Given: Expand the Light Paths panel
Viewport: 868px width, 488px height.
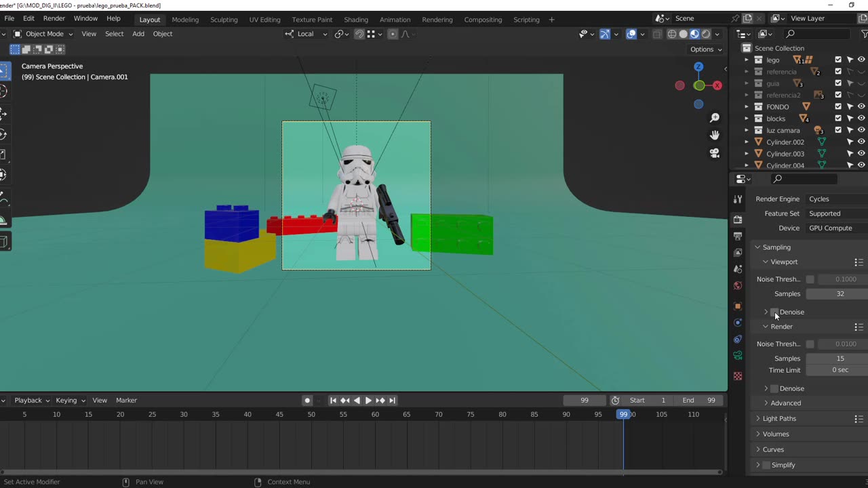Looking at the screenshot, I should point(779,419).
